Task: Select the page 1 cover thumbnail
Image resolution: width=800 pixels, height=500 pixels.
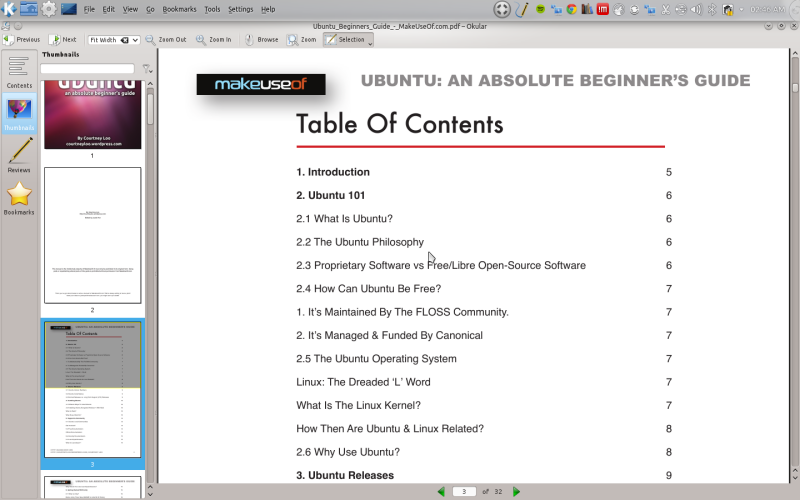Action: [x=92, y=114]
